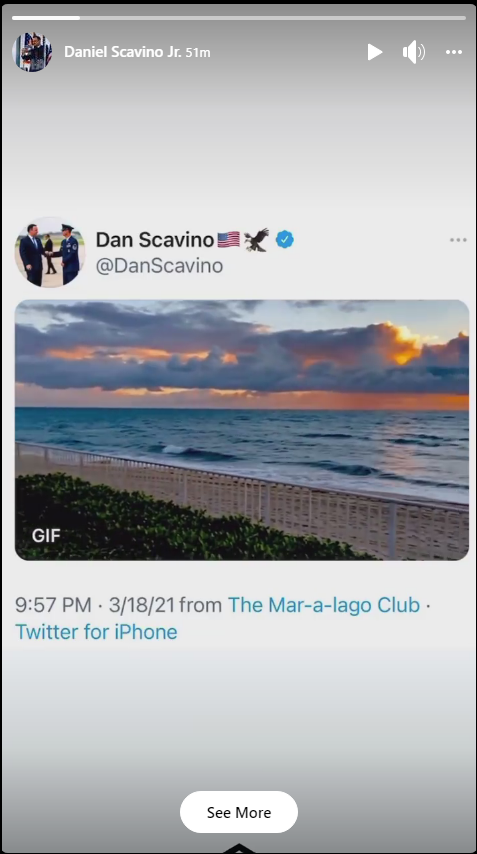Viewport: 477px width, 854px height.
Task: Expand the chevron below See More
Action: click(x=238, y=848)
